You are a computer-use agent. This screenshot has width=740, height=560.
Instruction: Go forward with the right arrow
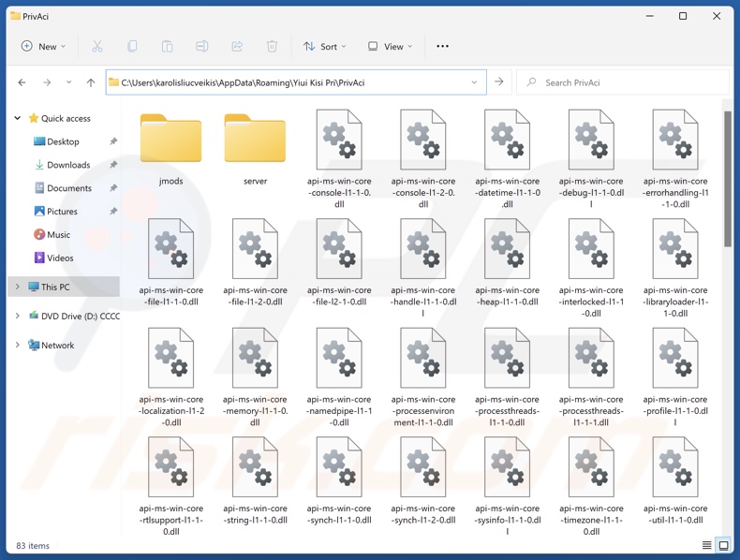47,82
